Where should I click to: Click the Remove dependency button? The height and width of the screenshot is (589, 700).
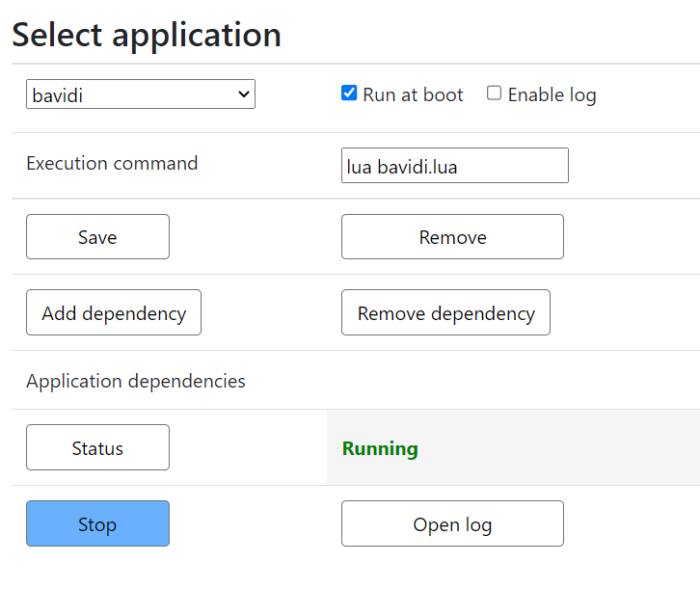[445, 312]
